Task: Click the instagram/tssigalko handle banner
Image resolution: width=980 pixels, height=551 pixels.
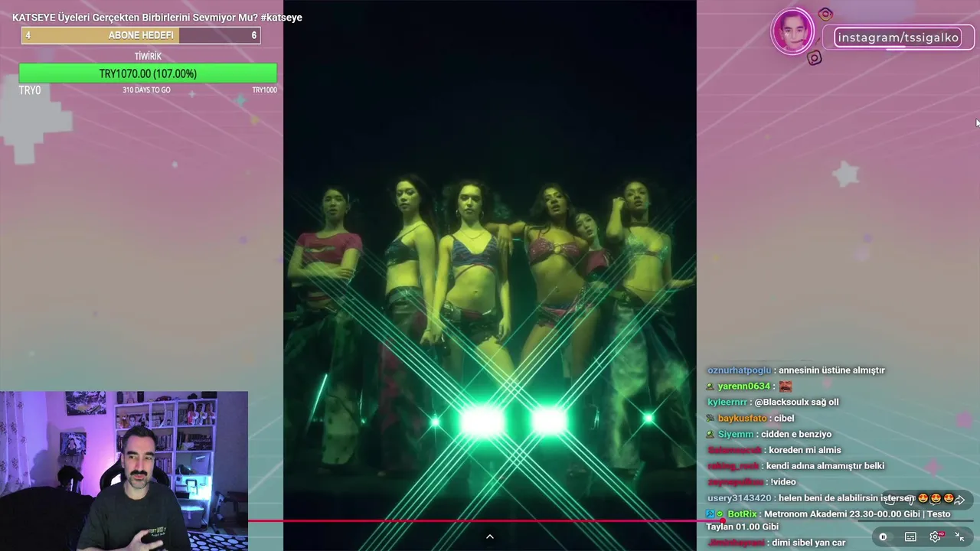Action: [x=898, y=37]
